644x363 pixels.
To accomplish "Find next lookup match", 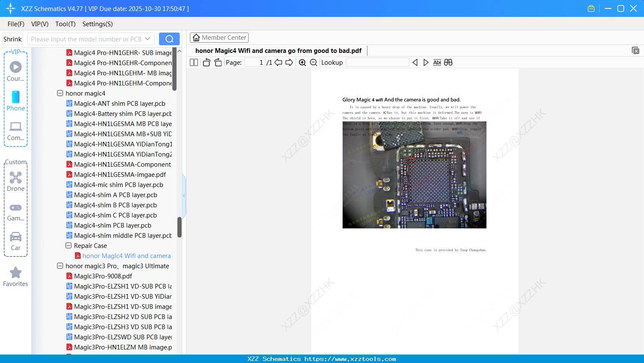I will 426,63.
